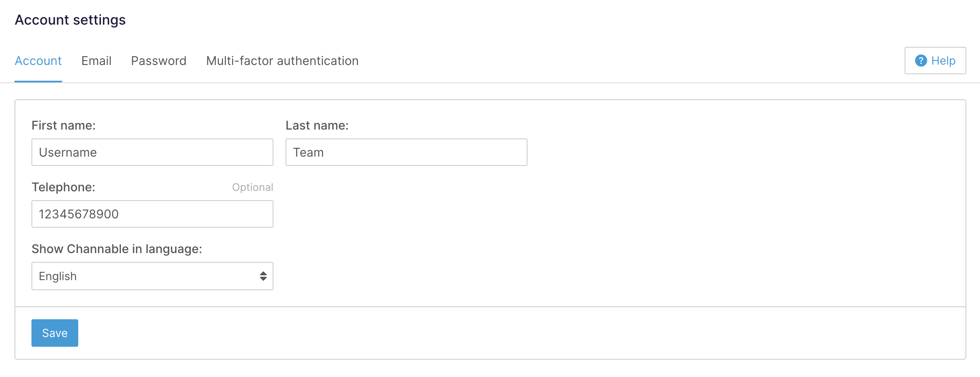Switch to the Email tab
980x377 pixels.
pos(96,61)
